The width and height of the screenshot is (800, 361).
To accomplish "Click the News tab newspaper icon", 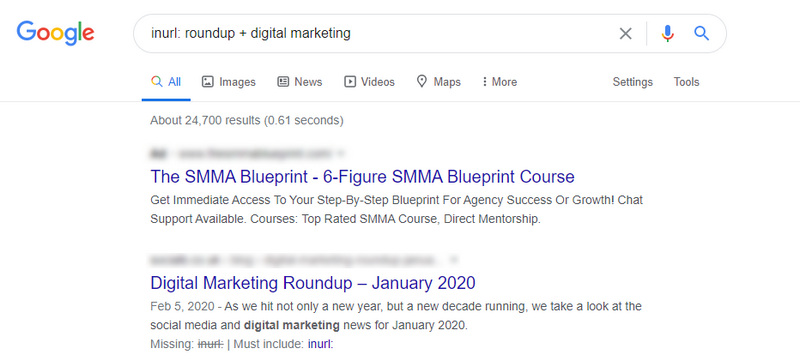I will coord(283,82).
